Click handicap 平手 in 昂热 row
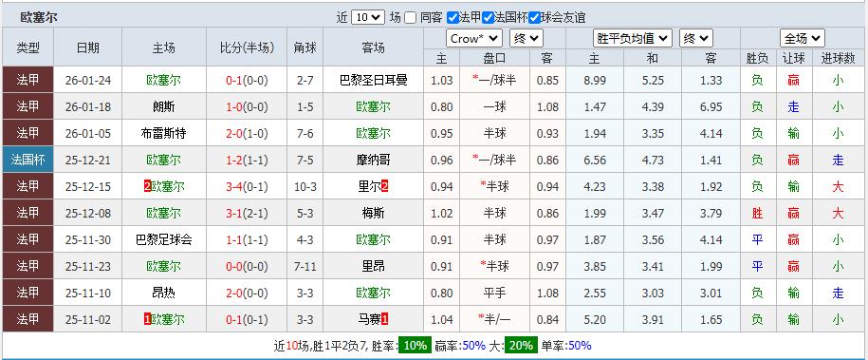The image size is (868, 360). [494, 294]
